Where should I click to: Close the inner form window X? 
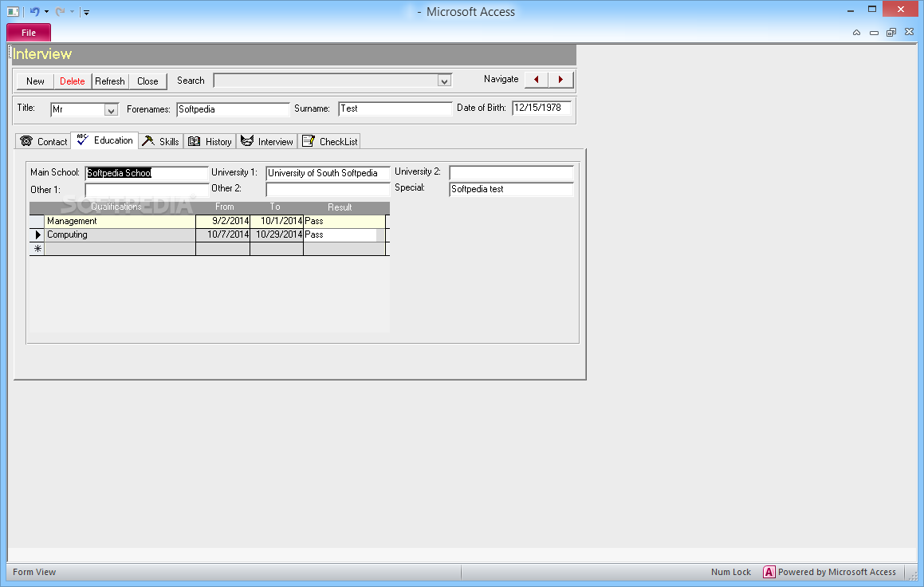coord(909,32)
